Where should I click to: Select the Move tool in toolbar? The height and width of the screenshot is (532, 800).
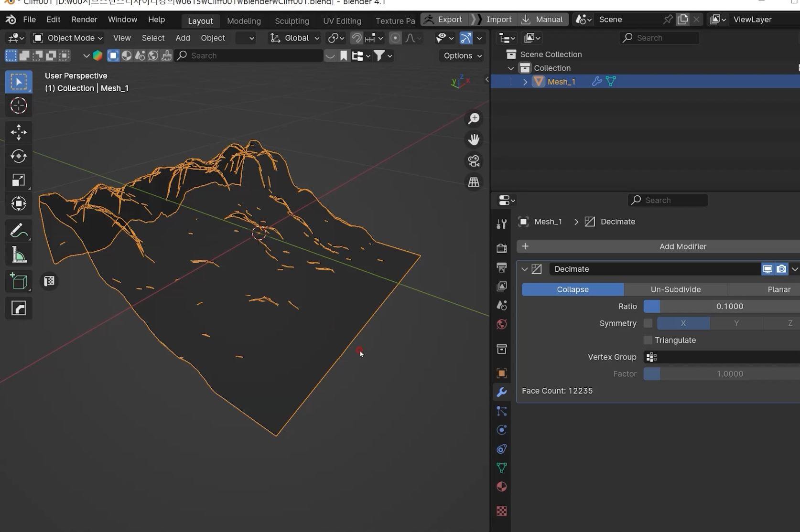[19, 132]
